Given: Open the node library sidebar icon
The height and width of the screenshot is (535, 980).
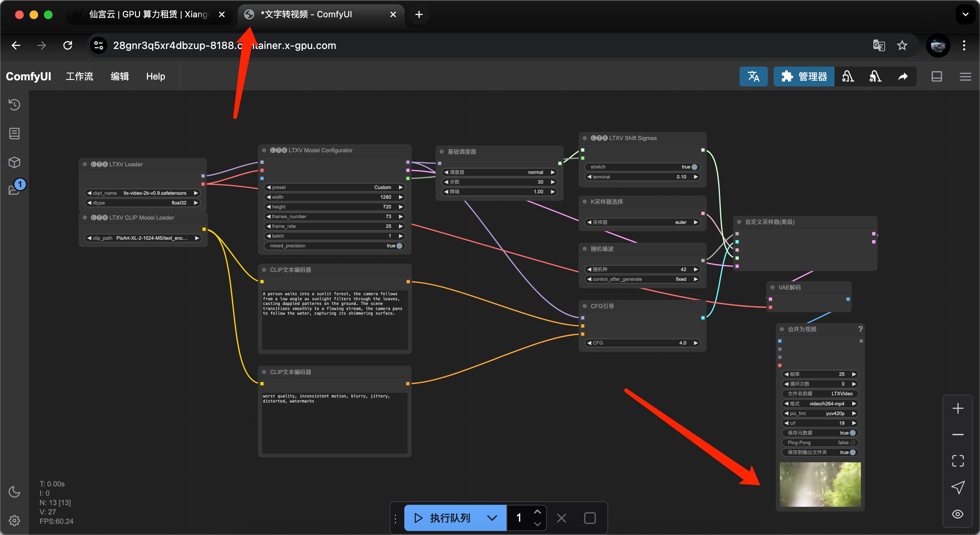Looking at the screenshot, I should (x=14, y=134).
